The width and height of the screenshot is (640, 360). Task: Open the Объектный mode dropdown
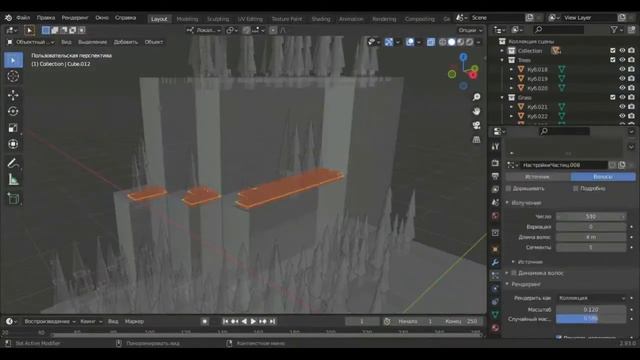[31, 42]
